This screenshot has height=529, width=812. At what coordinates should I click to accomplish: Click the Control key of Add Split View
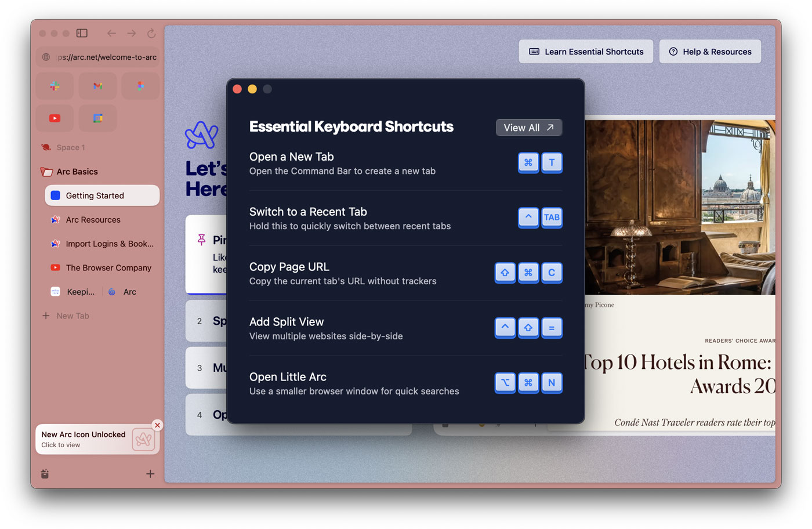(x=505, y=328)
